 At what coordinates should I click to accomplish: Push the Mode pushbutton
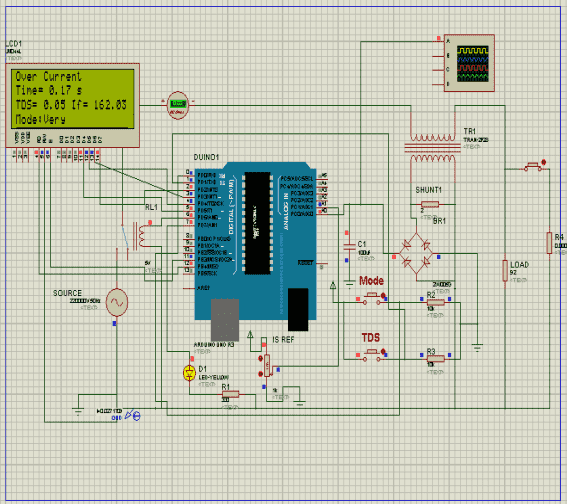(371, 299)
